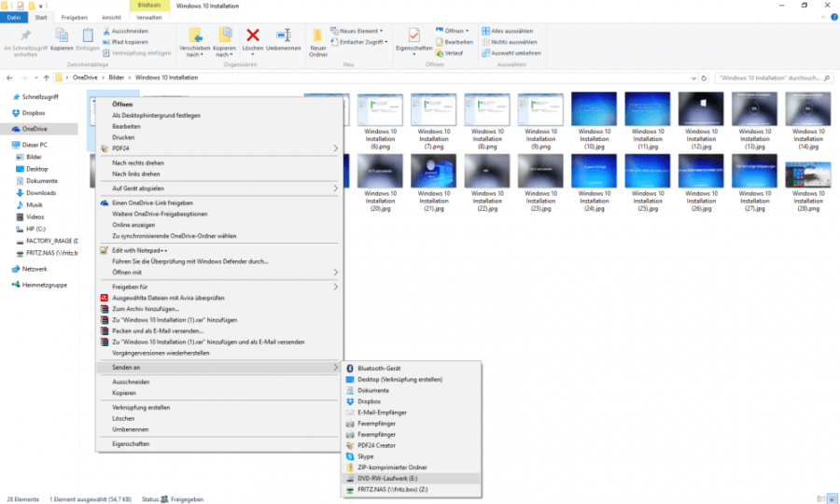Image resolution: width=840 pixels, height=504 pixels.
Task: Click Umbenennen in the context menu
Action: (218, 429)
